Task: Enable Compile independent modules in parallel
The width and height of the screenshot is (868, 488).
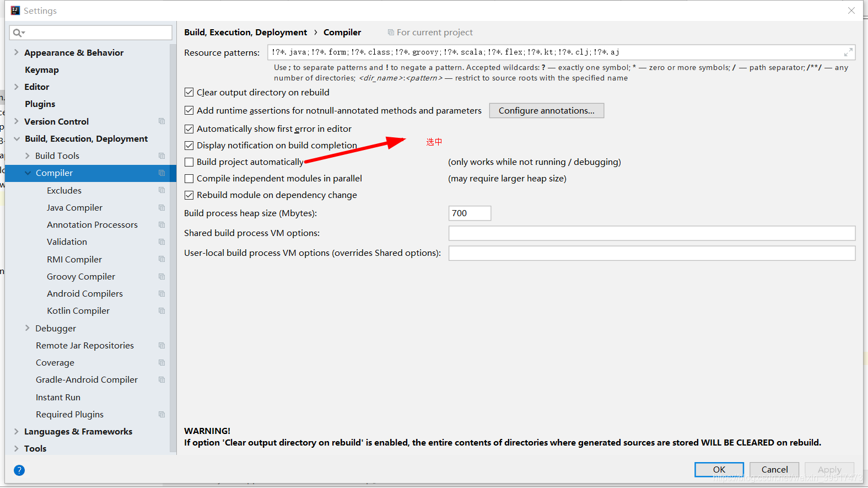Action: [189, 179]
